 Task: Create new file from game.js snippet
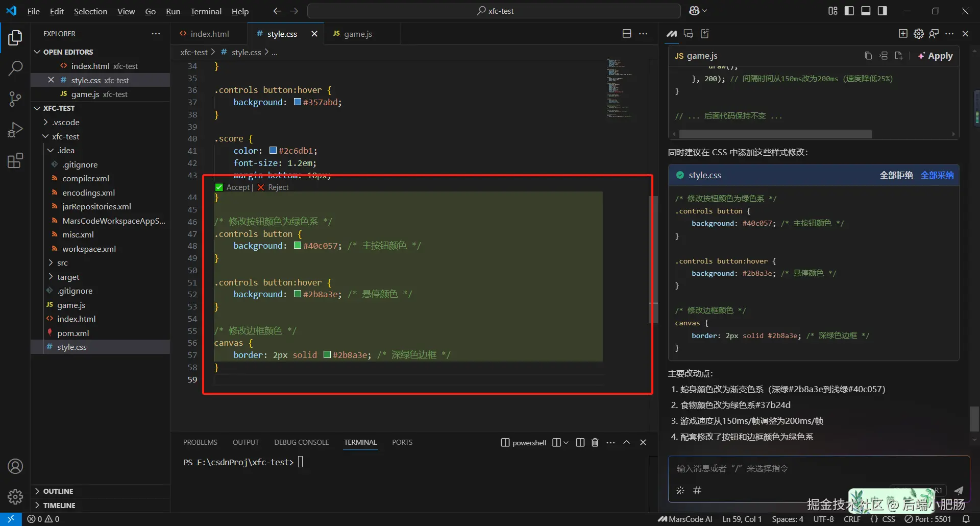point(899,56)
